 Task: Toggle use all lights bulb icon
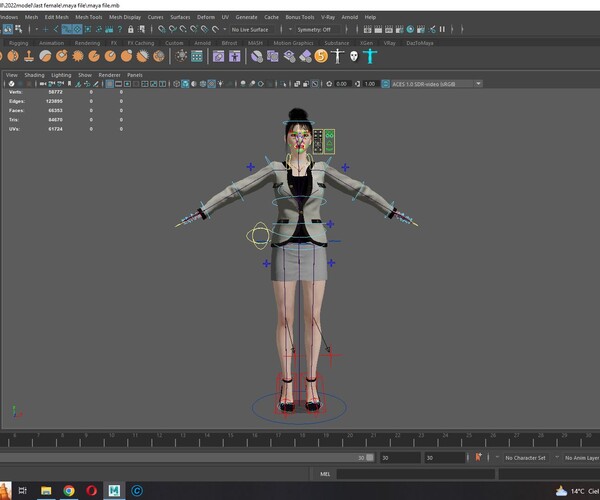click(x=220, y=84)
